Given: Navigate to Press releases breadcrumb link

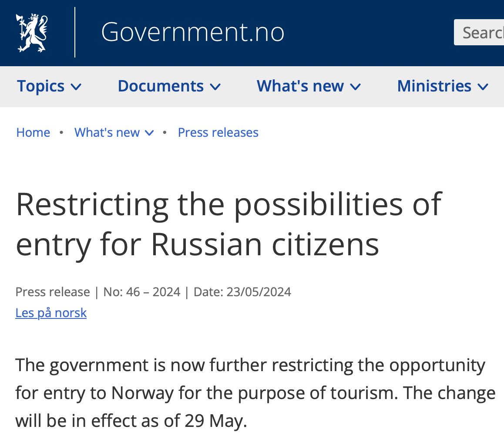Looking at the screenshot, I should coord(218,132).
